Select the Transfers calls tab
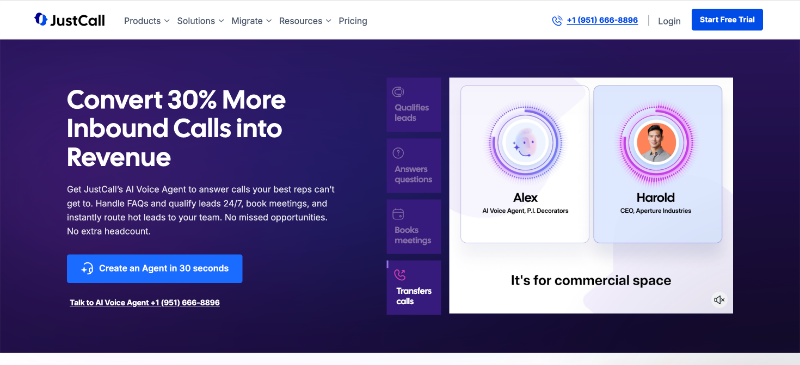800x365 pixels. 414,288
